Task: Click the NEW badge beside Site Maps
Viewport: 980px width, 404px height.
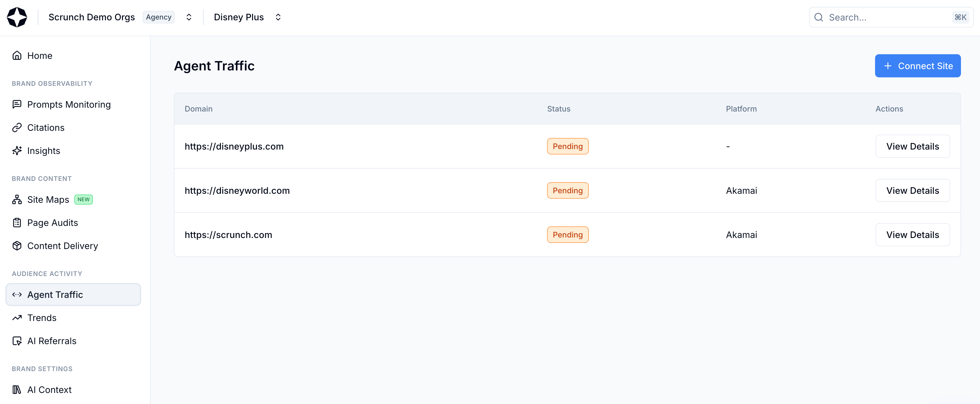Action: point(83,199)
